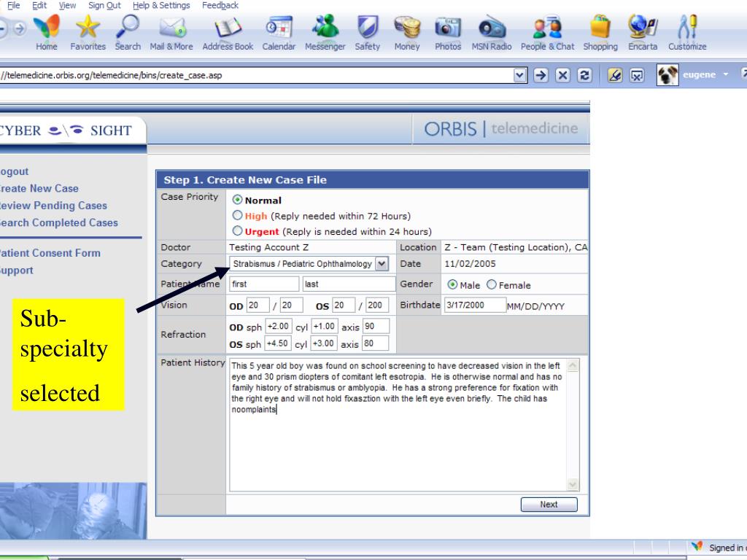Click Patient History scrollbar down arrow
Image resolution: width=747 pixels, height=560 pixels.
pyautogui.click(x=573, y=485)
